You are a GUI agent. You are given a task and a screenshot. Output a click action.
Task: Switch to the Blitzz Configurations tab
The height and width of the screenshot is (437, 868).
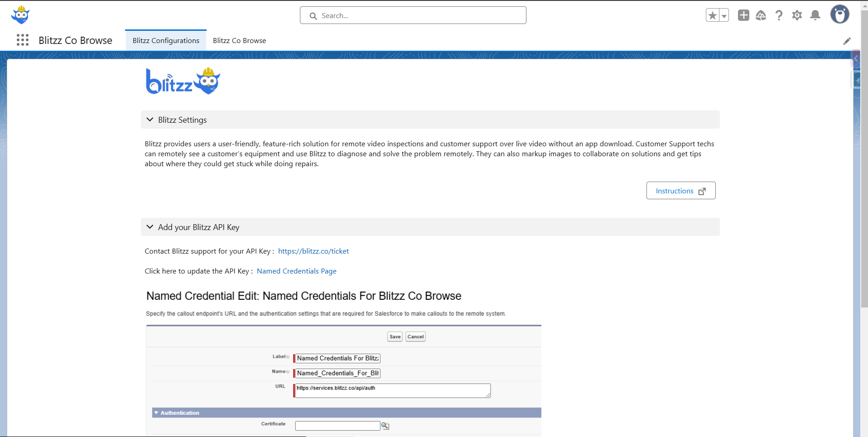(x=166, y=40)
